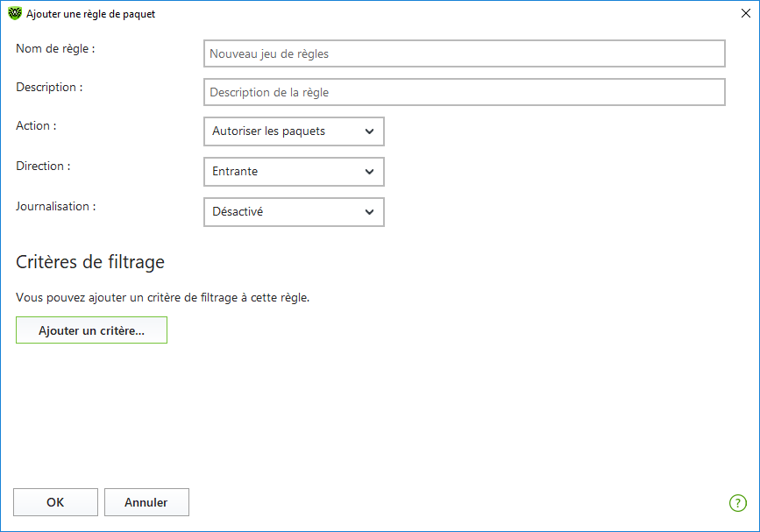Click the 'Journalisation :' label
Image resolution: width=760 pixels, height=532 pixels.
click(x=56, y=207)
